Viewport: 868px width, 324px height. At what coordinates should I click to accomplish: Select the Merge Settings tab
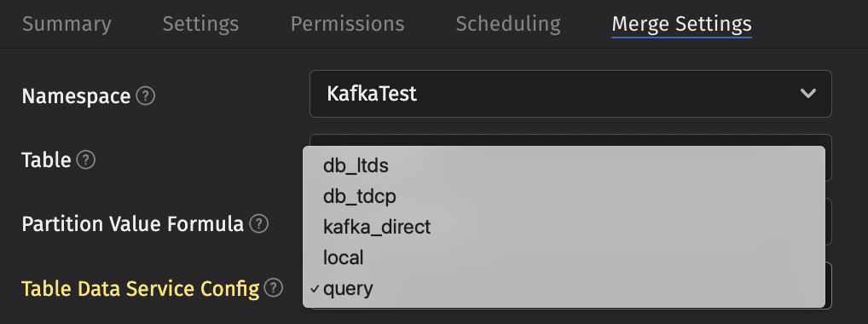coord(681,25)
